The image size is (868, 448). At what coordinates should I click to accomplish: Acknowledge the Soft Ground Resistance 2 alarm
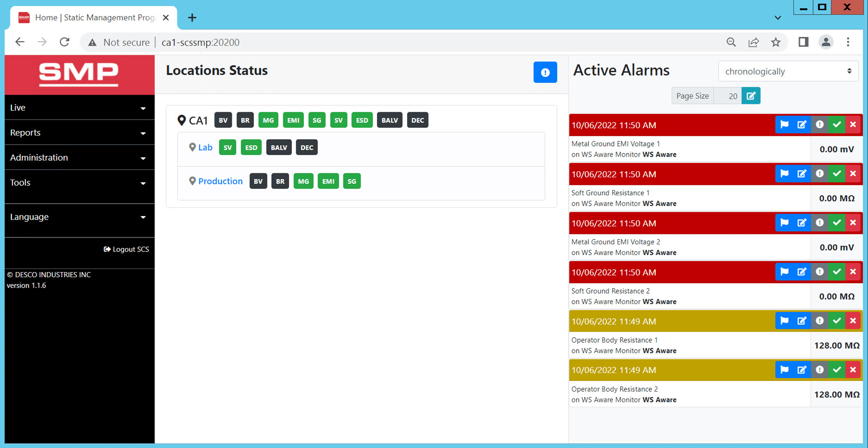[836, 272]
